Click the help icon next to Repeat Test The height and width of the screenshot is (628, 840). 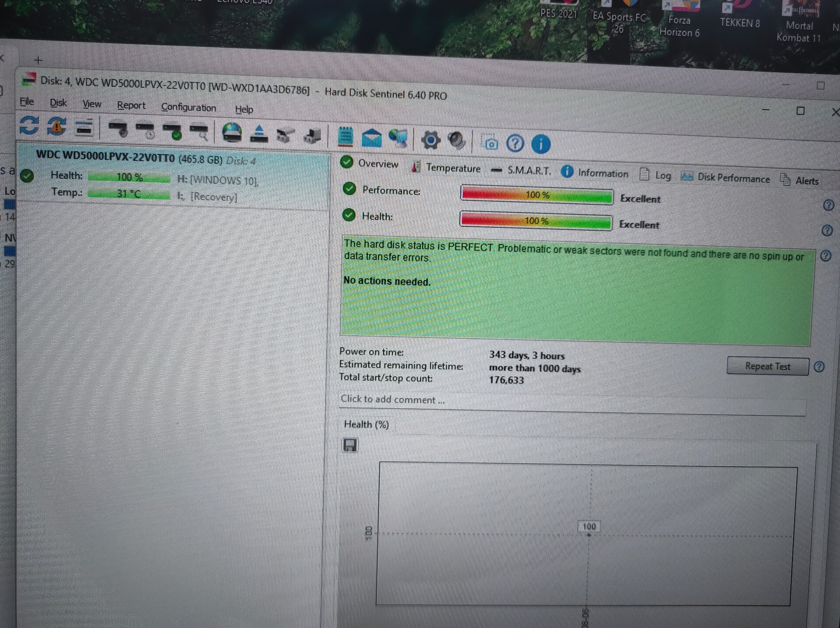tap(819, 367)
